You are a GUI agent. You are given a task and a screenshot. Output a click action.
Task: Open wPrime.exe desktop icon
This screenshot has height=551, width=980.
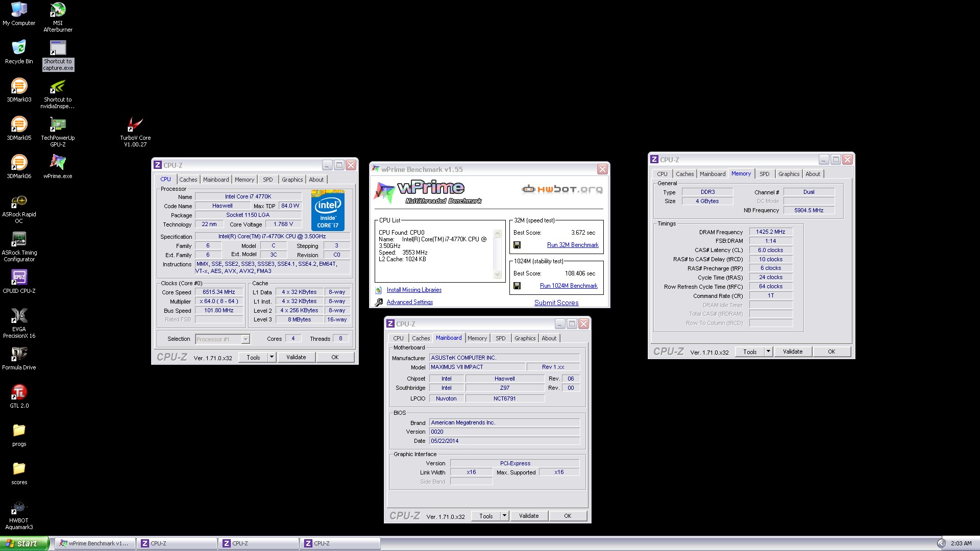tap(58, 167)
